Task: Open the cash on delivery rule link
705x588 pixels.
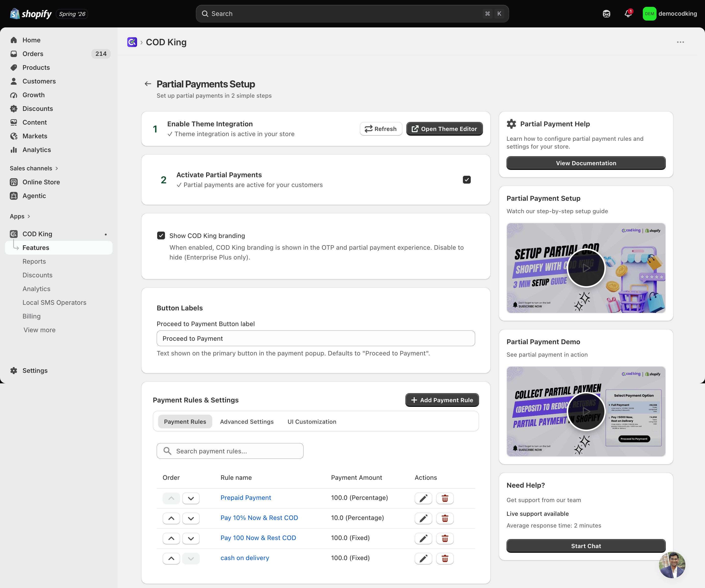Action: pyautogui.click(x=245, y=558)
